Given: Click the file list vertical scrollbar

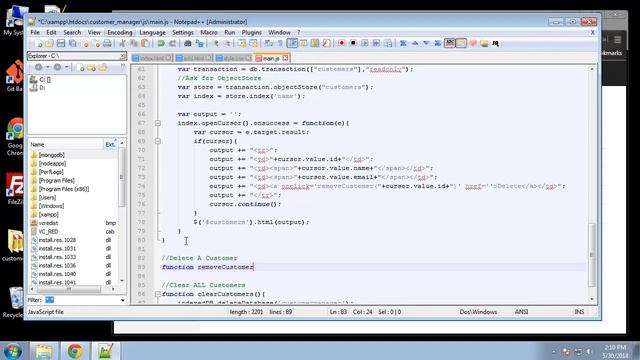Looking at the screenshot, I should pyautogui.click(x=122, y=212).
